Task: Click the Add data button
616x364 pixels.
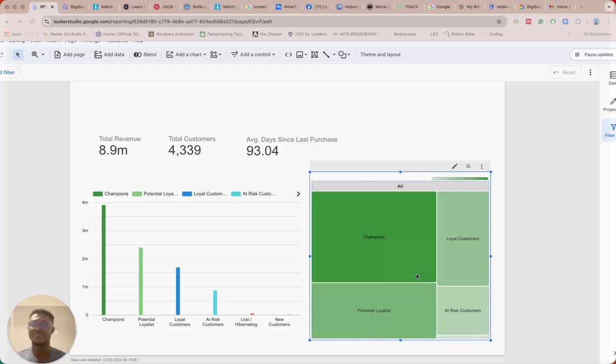Action: [109, 55]
